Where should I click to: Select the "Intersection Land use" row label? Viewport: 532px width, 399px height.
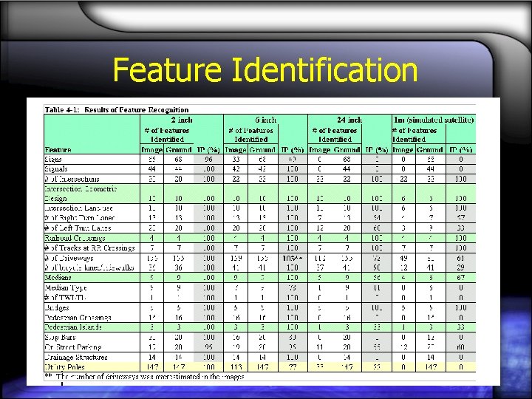click(x=79, y=208)
